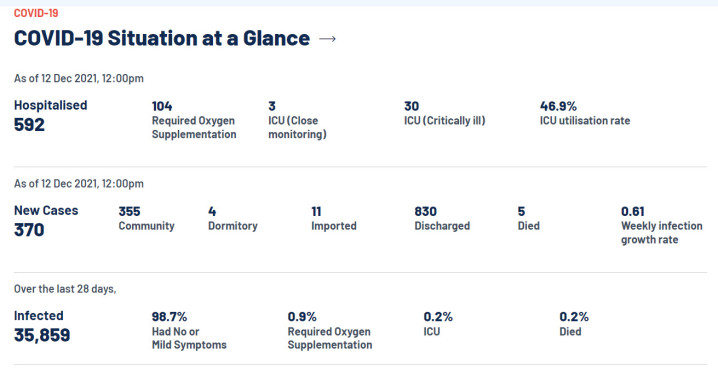The width and height of the screenshot is (718, 370).
Task: Select the 0.2% Died percentage
Action: click(x=574, y=324)
